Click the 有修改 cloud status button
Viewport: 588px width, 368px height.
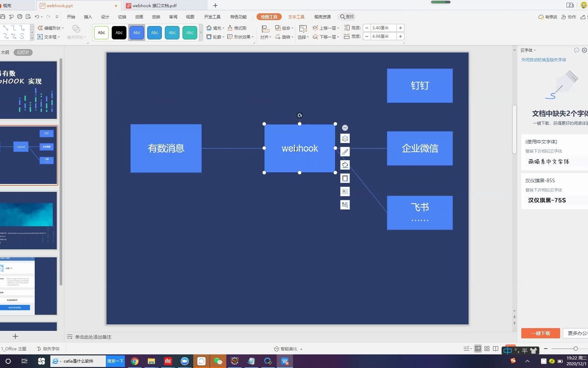(548, 17)
